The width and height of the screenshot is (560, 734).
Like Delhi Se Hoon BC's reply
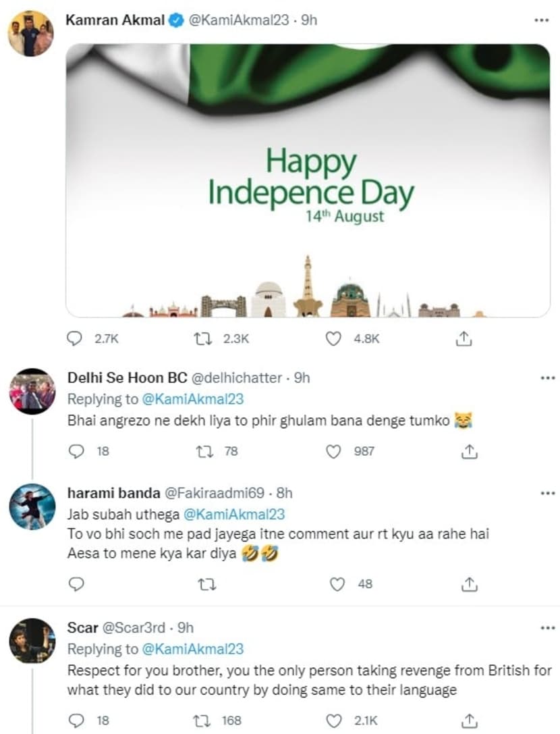333,451
